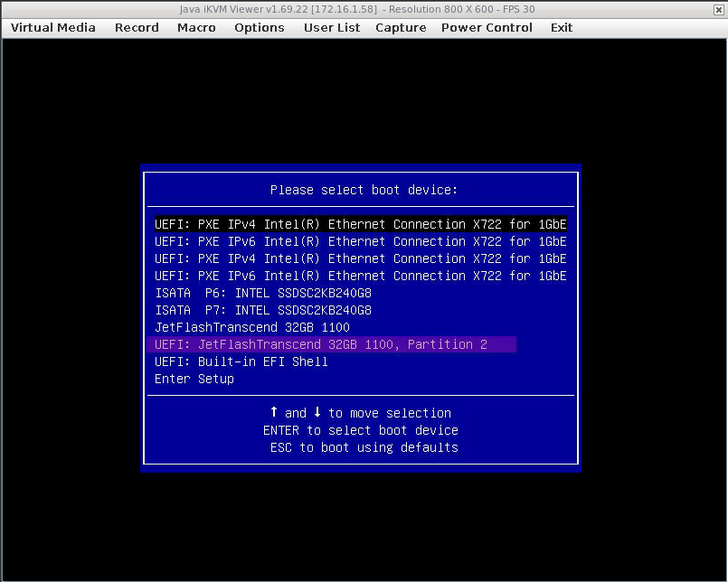
Task: Click the 'Please select boot device' heading
Action: click(x=364, y=190)
